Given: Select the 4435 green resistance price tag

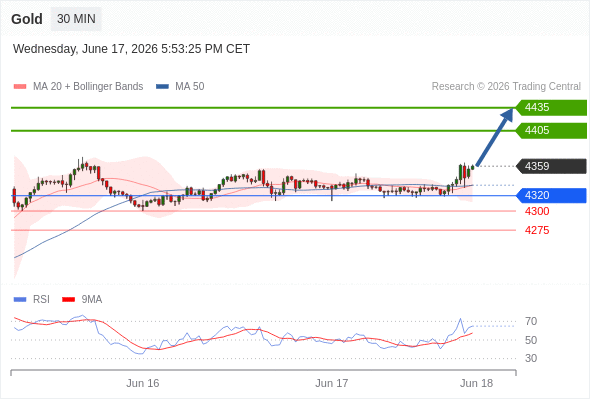Looking at the screenshot, I should pyautogui.click(x=551, y=108).
